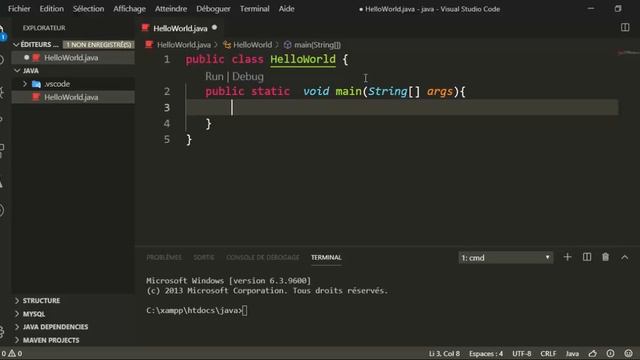This screenshot has height=360, width=640.
Task: Click the unsaved dot on HelloWorld.java tab
Action: 214,28
